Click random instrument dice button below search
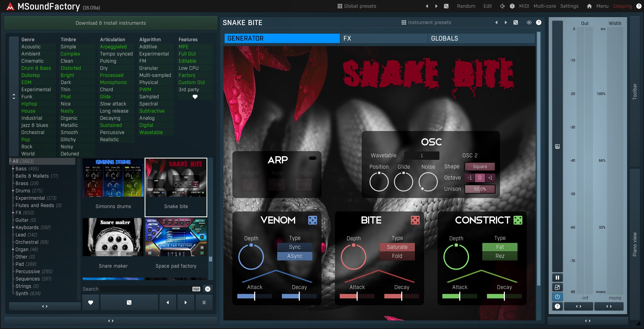The image size is (644, 329). pos(129,302)
